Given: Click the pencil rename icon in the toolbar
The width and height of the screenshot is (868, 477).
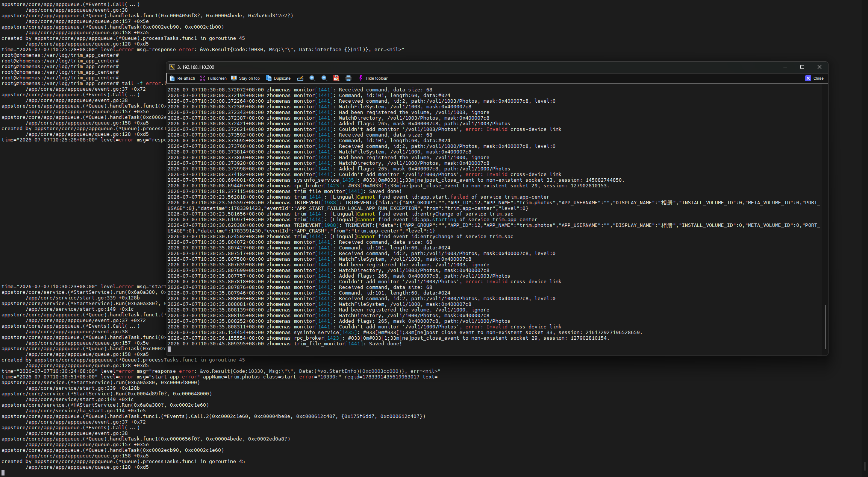Looking at the screenshot, I should pyautogui.click(x=300, y=78).
